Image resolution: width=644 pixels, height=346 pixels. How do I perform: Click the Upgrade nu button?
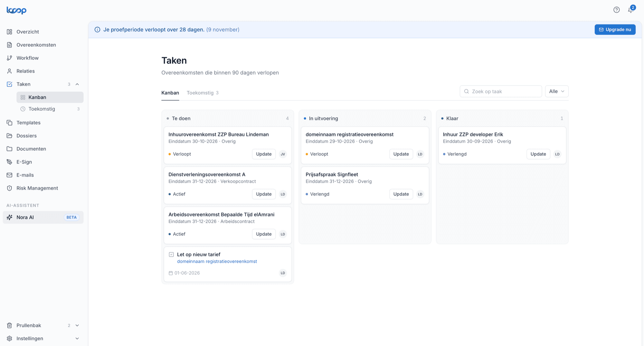point(615,30)
